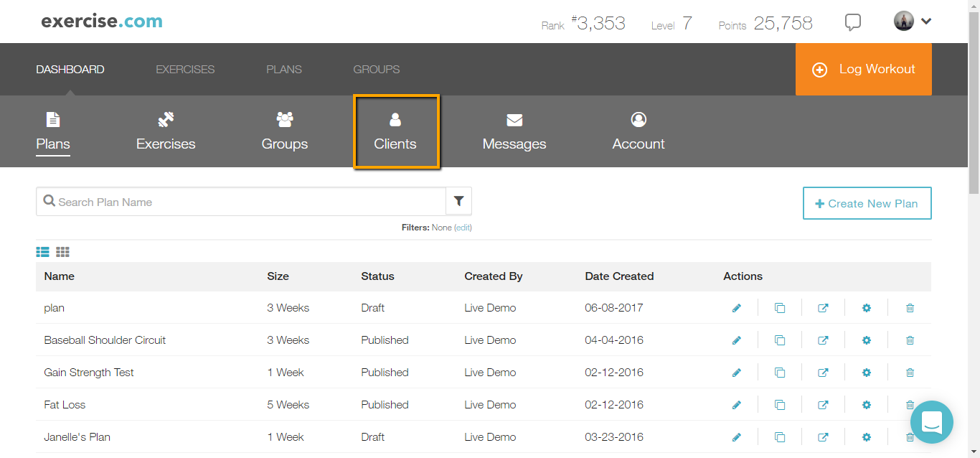Click the filter funnel icon beside search
Screen dimensions: 980x458
coord(459,202)
